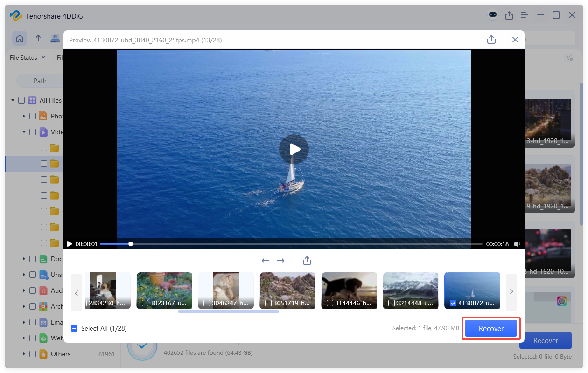This screenshot has height=373, width=588.
Task: Click the highlighted Recover button in preview dialog
Action: coord(491,328)
